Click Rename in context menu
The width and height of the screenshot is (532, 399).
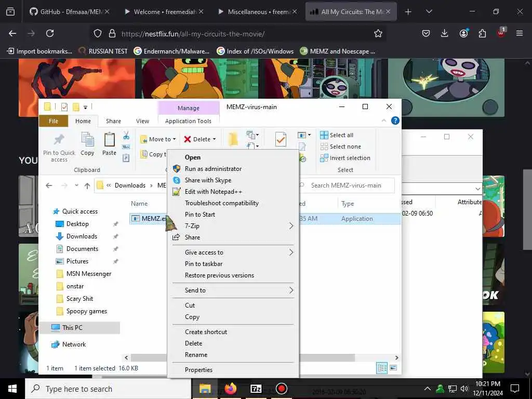(x=196, y=355)
